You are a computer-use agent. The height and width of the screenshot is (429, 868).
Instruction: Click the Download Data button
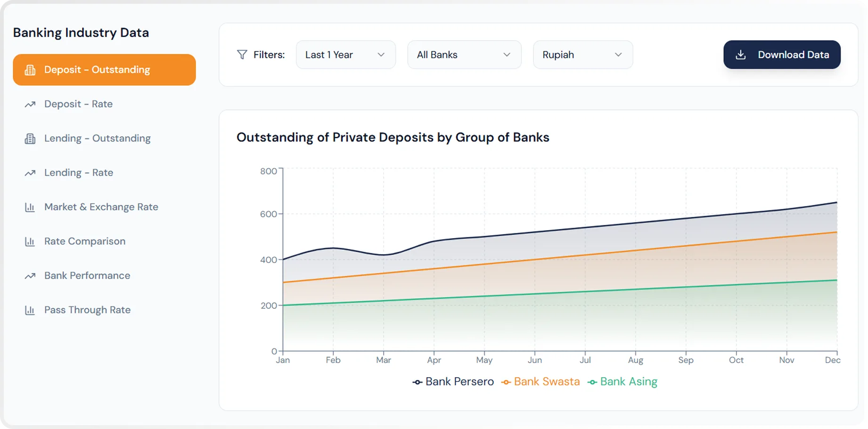[782, 55]
